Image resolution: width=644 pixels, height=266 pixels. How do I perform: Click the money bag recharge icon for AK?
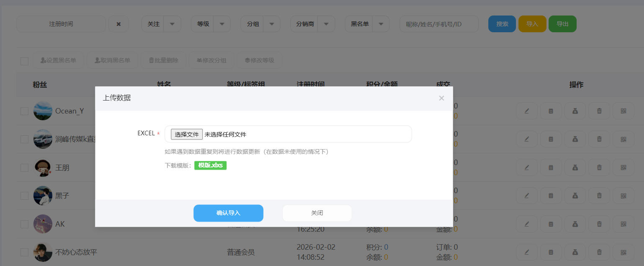pos(575,224)
